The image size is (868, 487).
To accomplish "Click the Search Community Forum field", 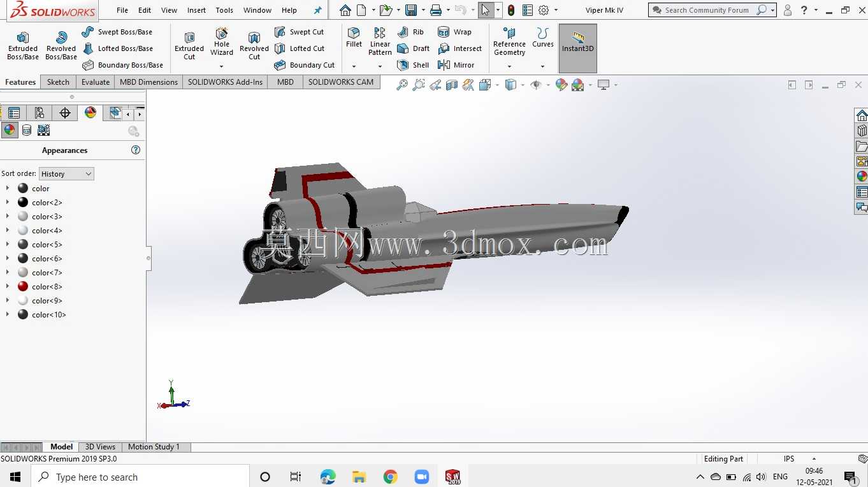I will pos(706,10).
